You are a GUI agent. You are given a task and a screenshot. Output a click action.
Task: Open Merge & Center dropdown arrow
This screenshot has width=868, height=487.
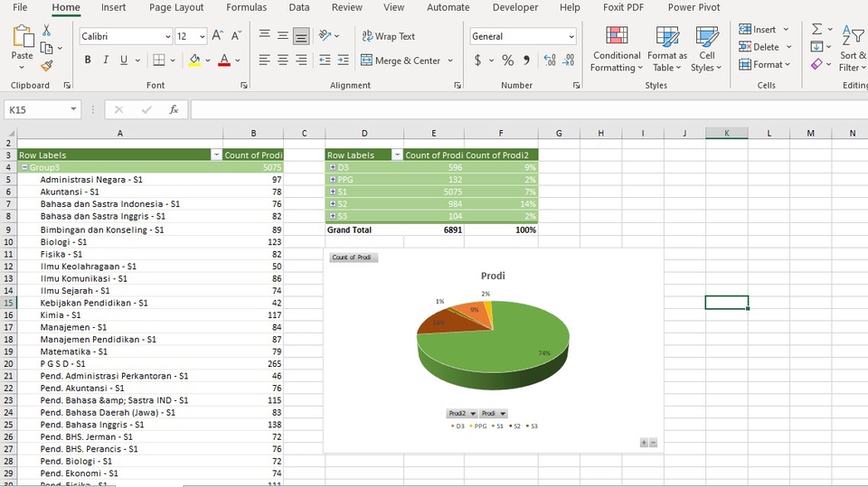click(x=450, y=61)
